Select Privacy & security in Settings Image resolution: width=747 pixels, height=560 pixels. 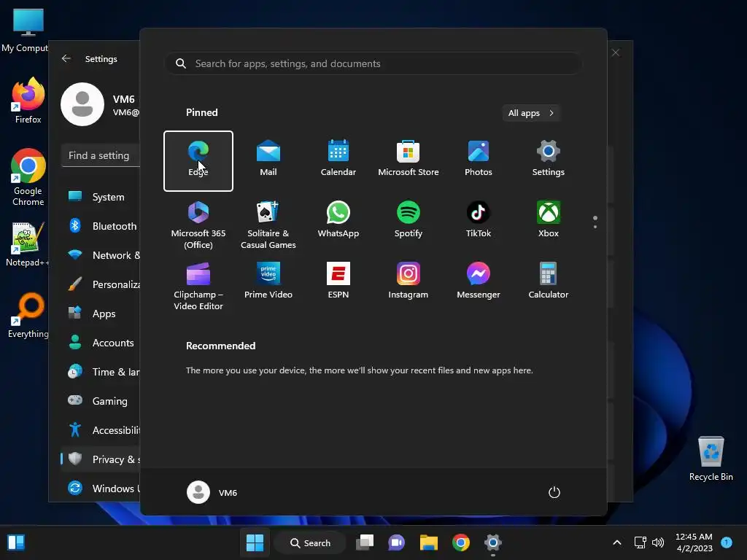coord(101,459)
